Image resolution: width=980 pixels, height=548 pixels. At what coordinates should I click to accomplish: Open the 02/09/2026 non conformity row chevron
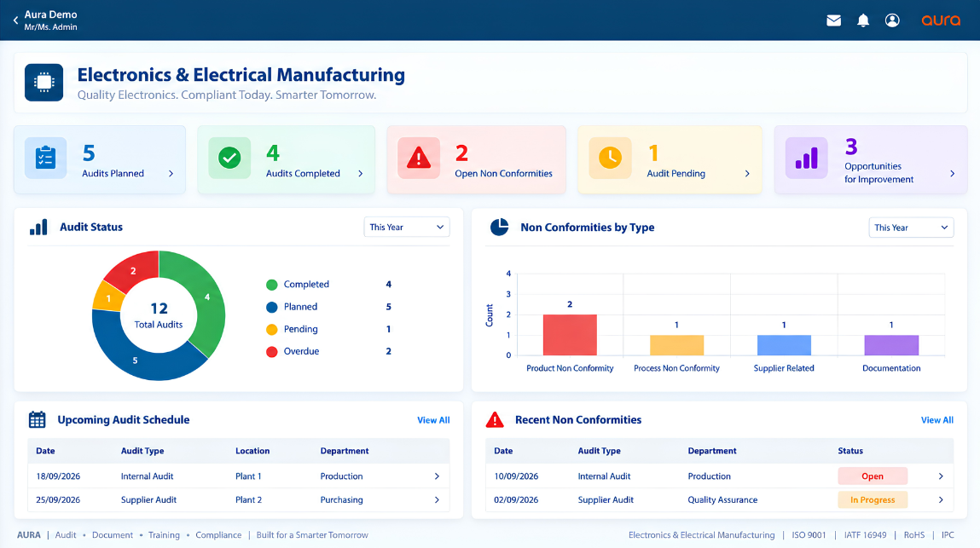pyautogui.click(x=941, y=500)
